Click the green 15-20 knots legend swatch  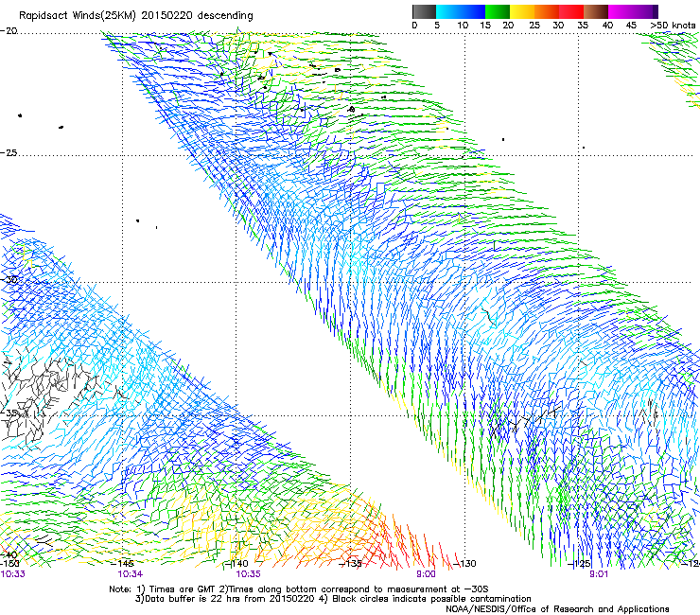(x=498, y=11)
